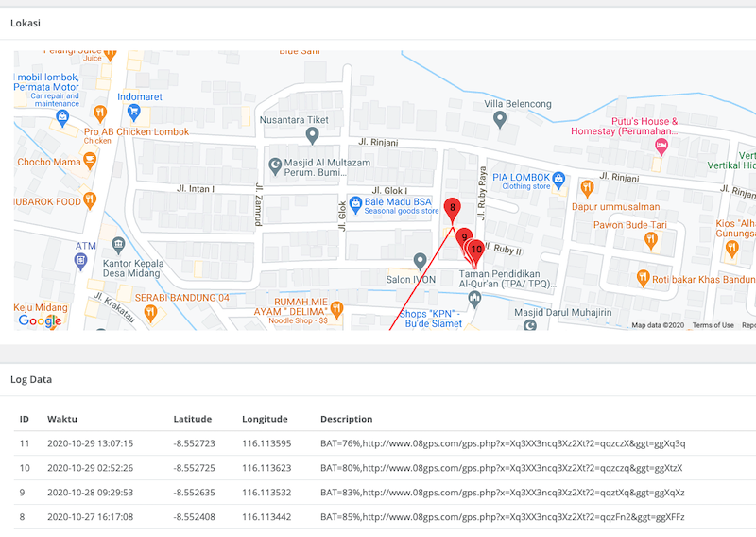Viewport: 756px width, 537px height.
Task: Open the map's Terms of Use link
Action: (x=713, y=325)
